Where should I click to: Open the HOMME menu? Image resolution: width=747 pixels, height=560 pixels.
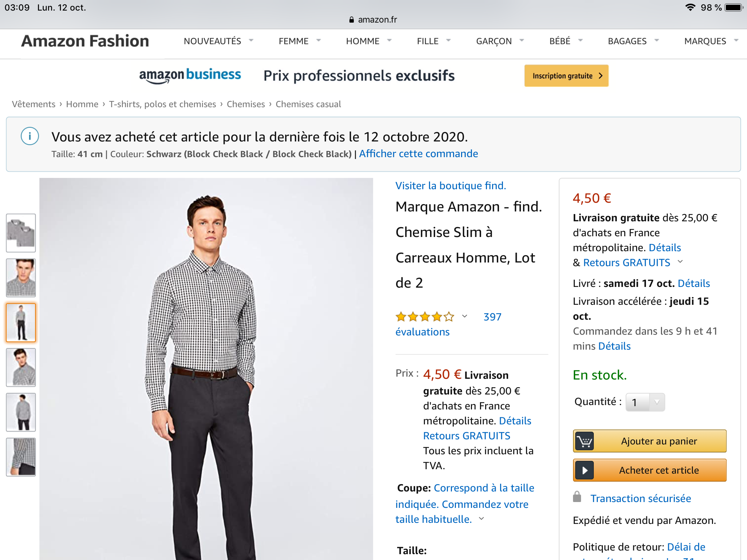click(368, 41)
